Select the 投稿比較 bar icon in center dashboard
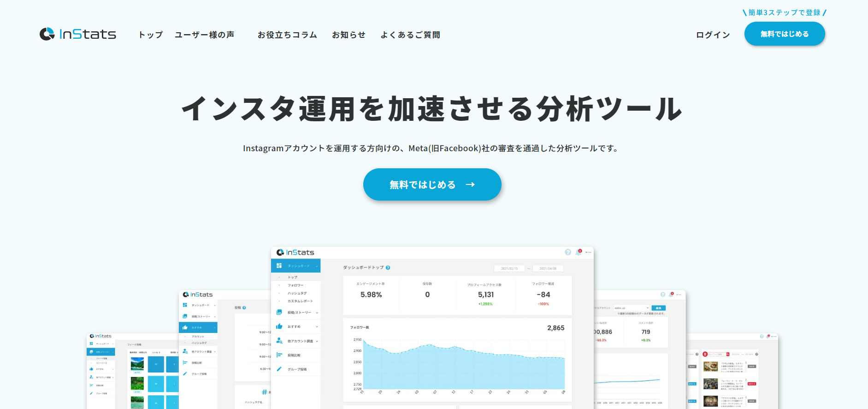 click(279, 355)
